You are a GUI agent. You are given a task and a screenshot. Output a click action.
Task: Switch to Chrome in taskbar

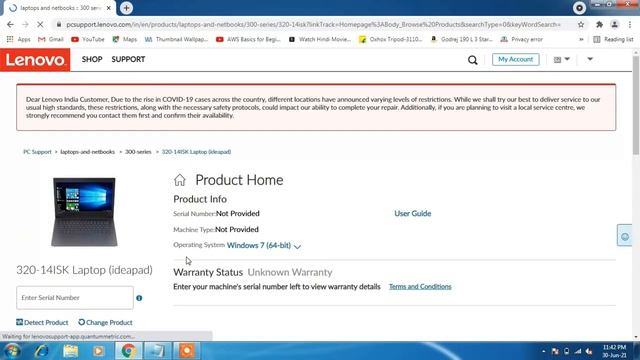[128, 351]
